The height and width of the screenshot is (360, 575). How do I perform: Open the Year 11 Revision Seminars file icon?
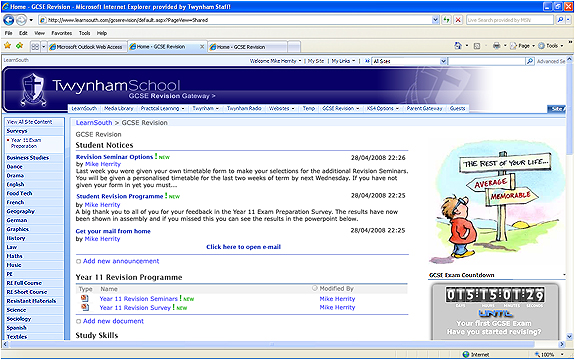click(x=85, y=298)
